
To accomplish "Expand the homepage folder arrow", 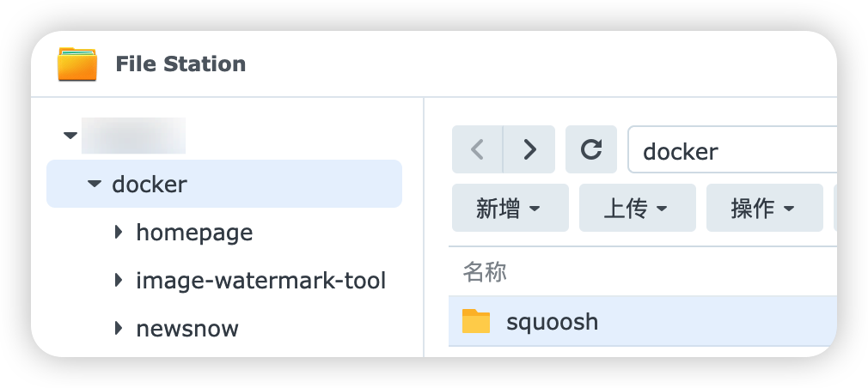I will pos(119,232).
